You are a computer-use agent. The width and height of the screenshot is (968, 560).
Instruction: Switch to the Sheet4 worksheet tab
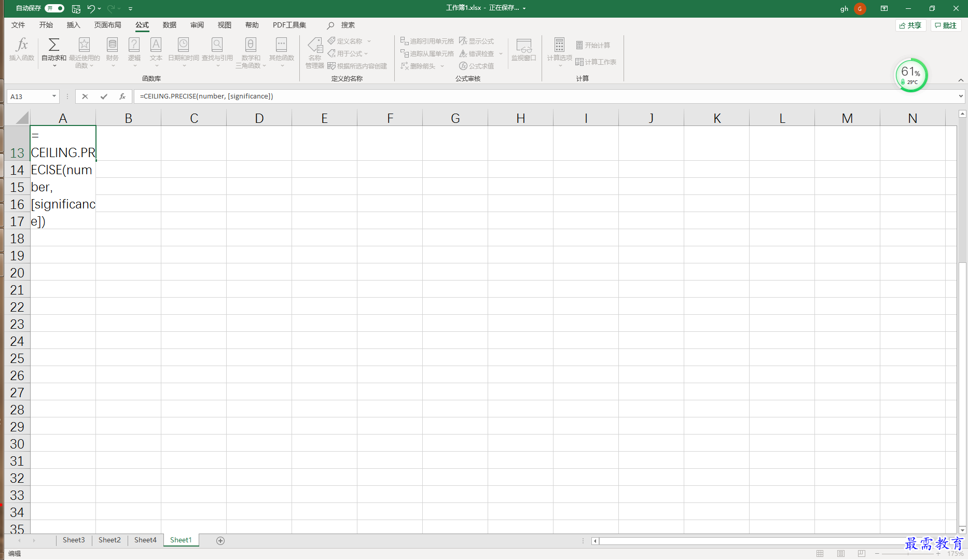coord(145,540)
